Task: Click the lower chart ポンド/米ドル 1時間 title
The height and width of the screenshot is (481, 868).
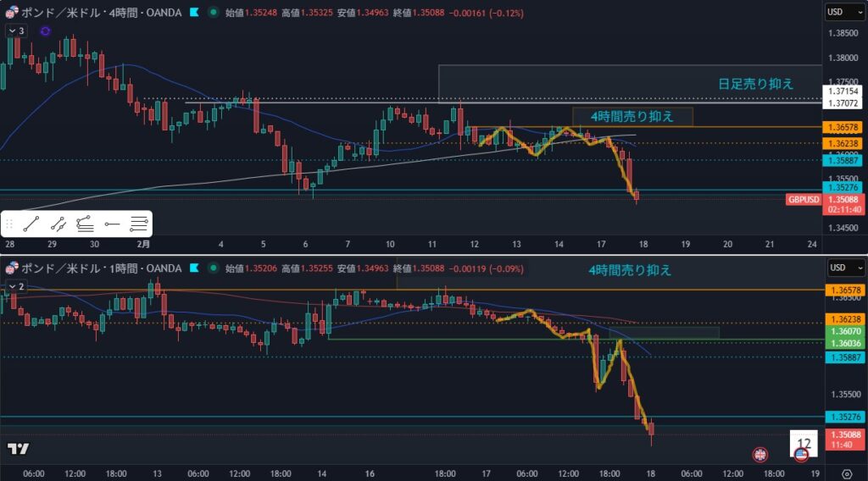Action: coord(93,268)
